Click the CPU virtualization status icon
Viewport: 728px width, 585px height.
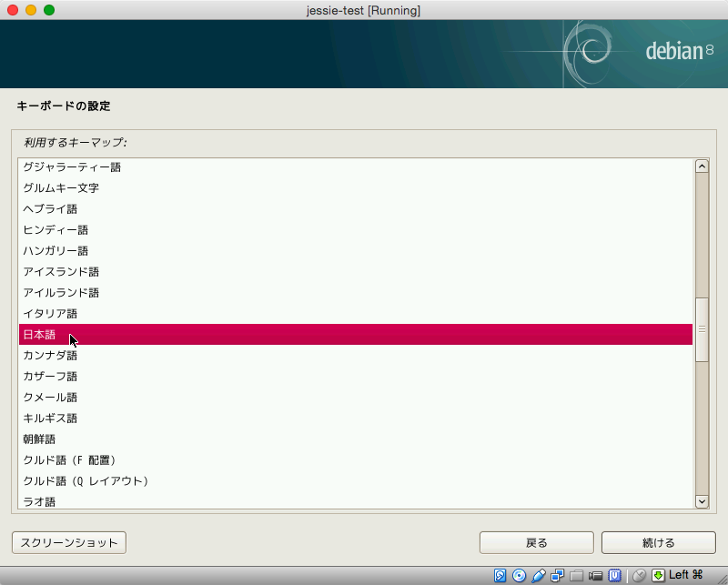(615, 576)
